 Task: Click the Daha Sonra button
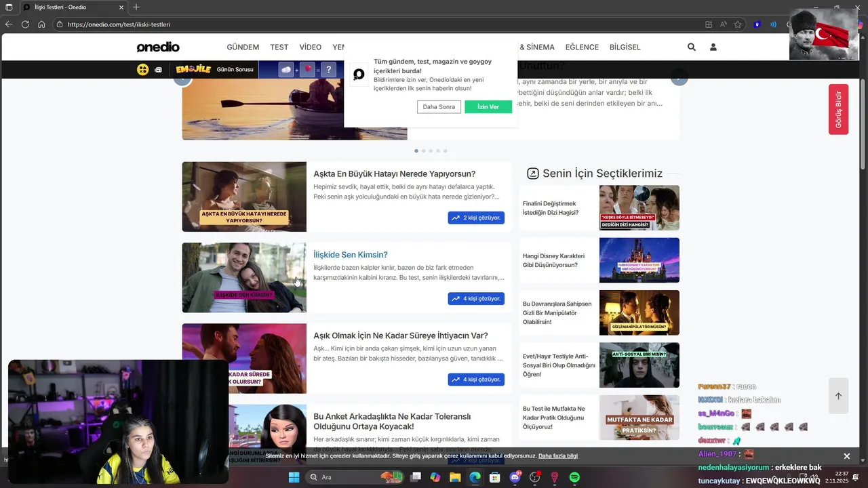click(439, 106)
